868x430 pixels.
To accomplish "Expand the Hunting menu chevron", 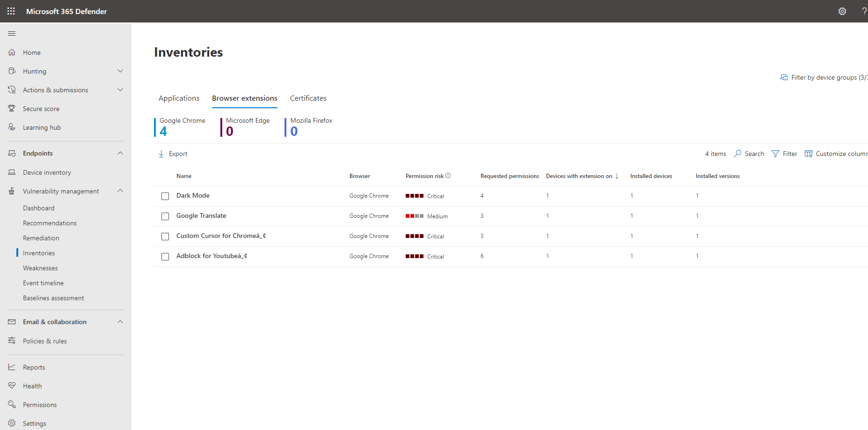I will click(x=120, y=71).
